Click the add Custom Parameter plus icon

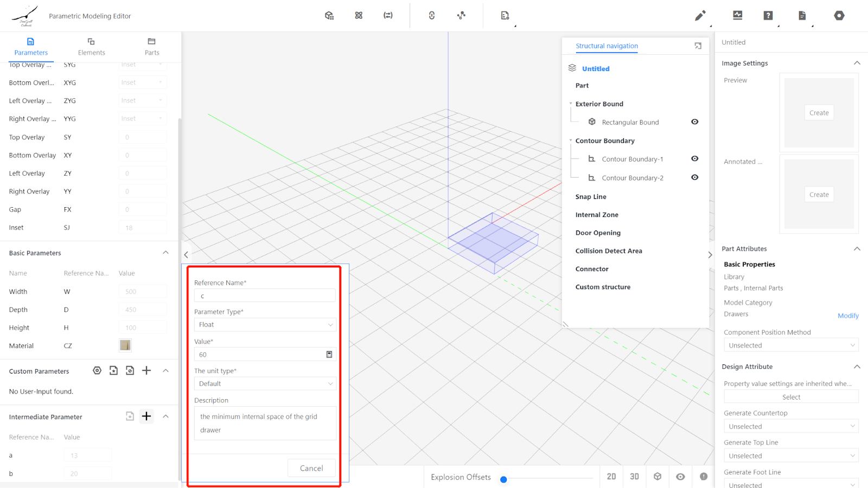coord(146,370)
